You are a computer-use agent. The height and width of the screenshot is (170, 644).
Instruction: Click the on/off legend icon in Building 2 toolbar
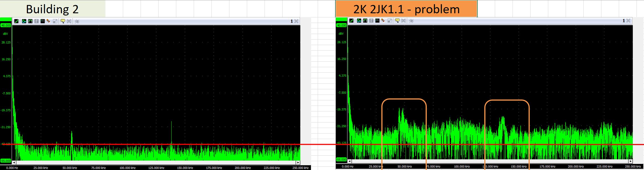[43, 21]
